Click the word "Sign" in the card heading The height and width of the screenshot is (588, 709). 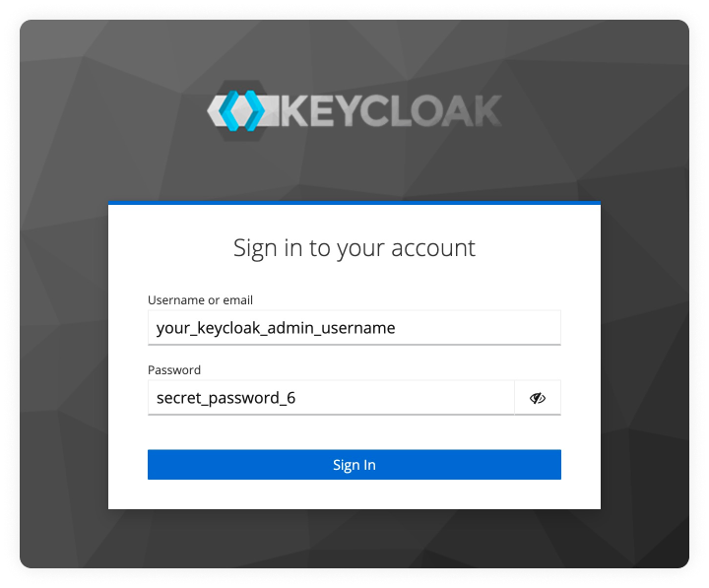tap(254, 247)
